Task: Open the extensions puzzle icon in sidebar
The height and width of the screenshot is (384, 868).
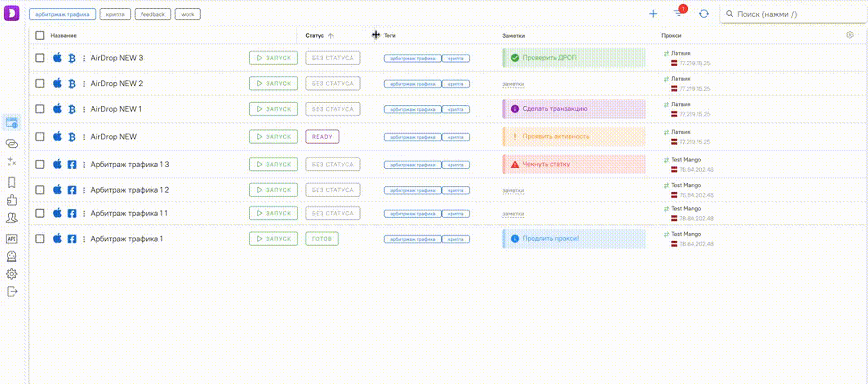Action: tap(11, 200)
